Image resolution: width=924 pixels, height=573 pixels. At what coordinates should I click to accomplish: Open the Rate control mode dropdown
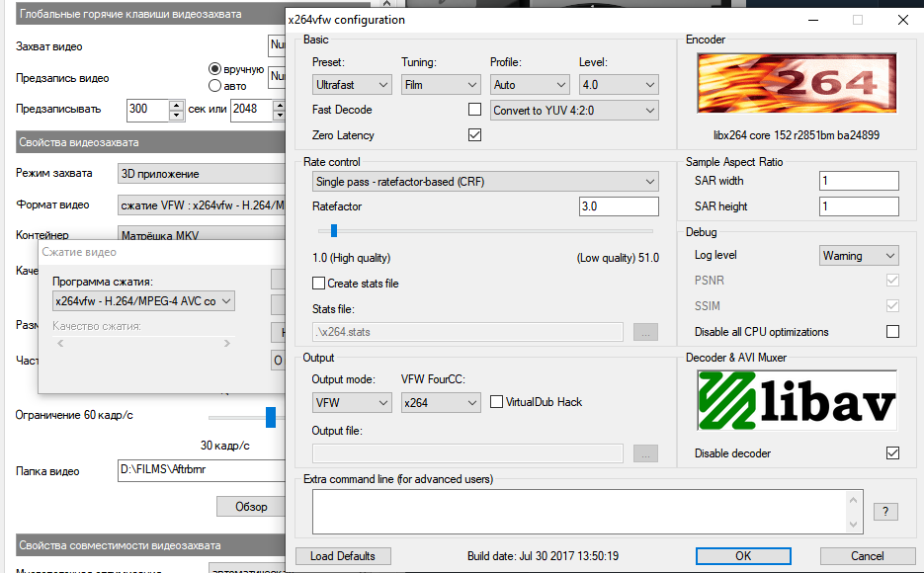point(485,182)
